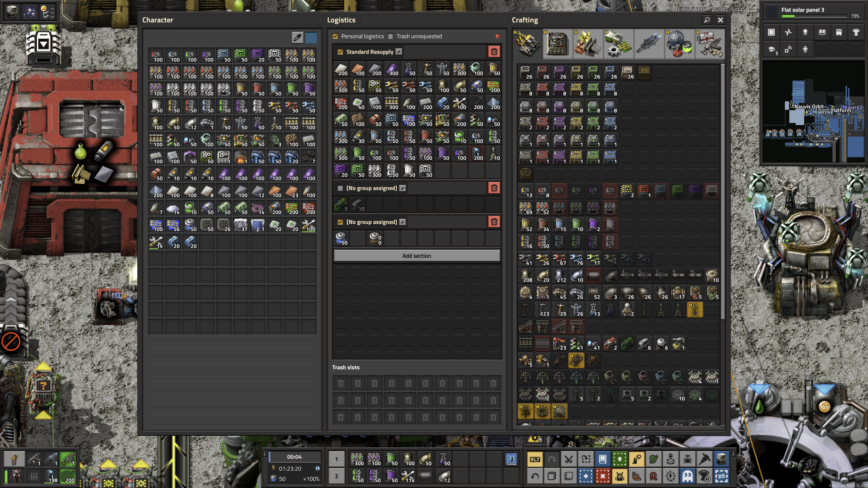Screen dimensions: 868x488
Task: Click the spidertron remote shortcut
Action: pyautogui.click(x=688, y=460)
